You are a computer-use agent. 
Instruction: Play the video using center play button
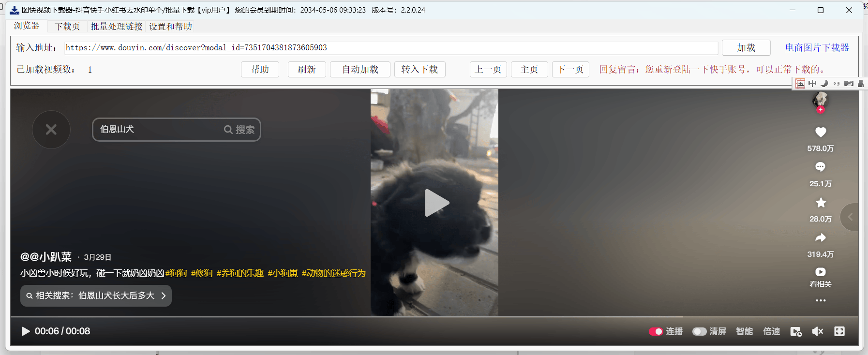[x=436, y=203]
